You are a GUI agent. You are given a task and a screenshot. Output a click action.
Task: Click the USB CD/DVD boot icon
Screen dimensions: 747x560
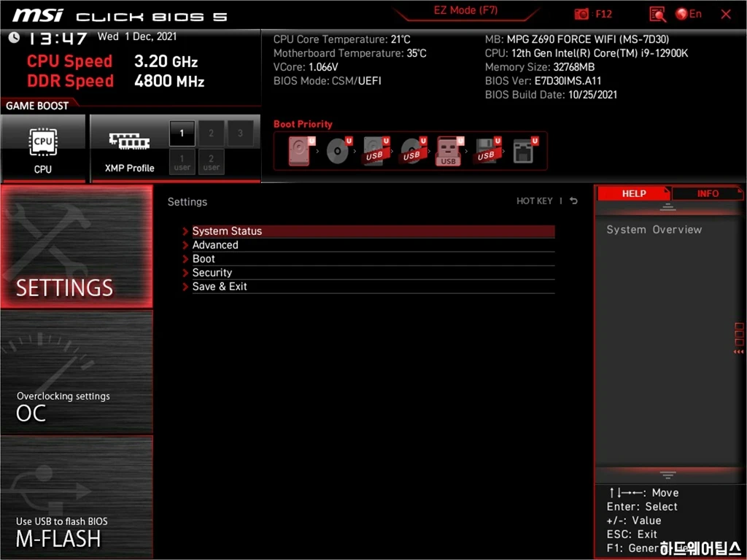click(413, 151)
